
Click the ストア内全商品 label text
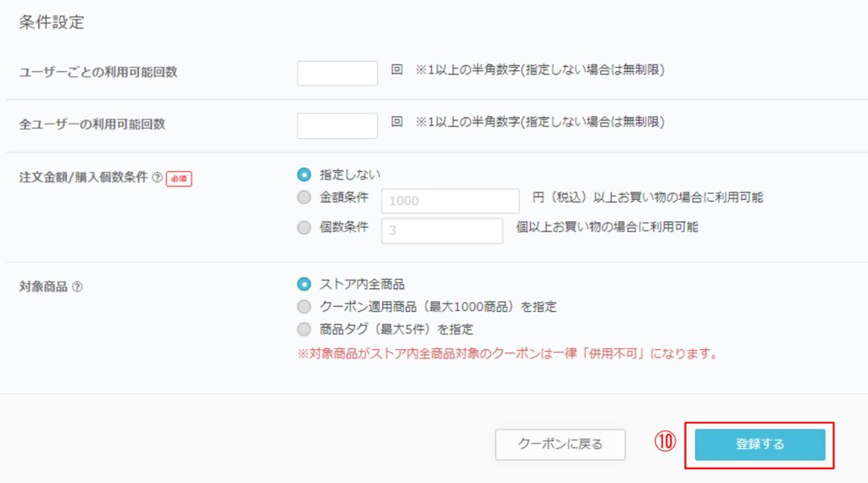pyautogui.click(x=362, y=285)
